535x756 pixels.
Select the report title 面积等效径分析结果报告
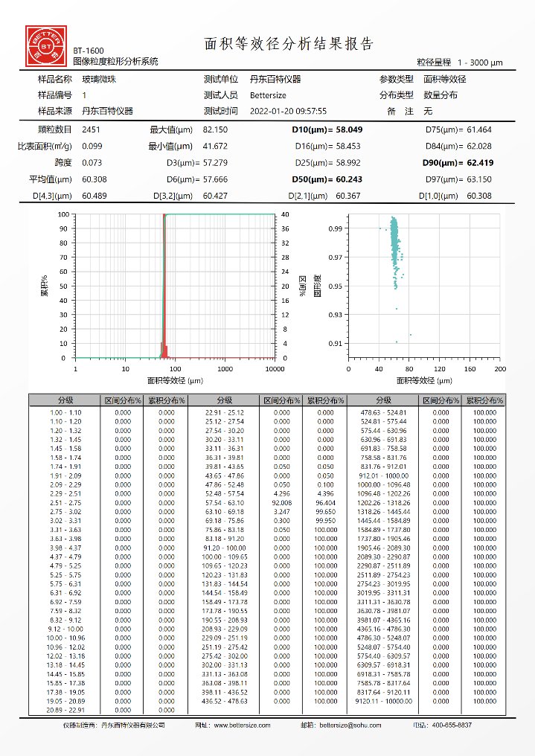point(289,44)
